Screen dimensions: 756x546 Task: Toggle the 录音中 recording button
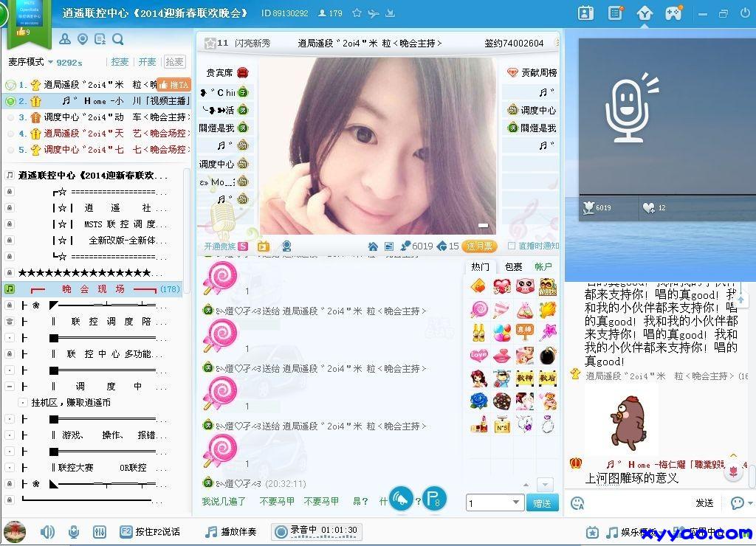tap(316, 531)
